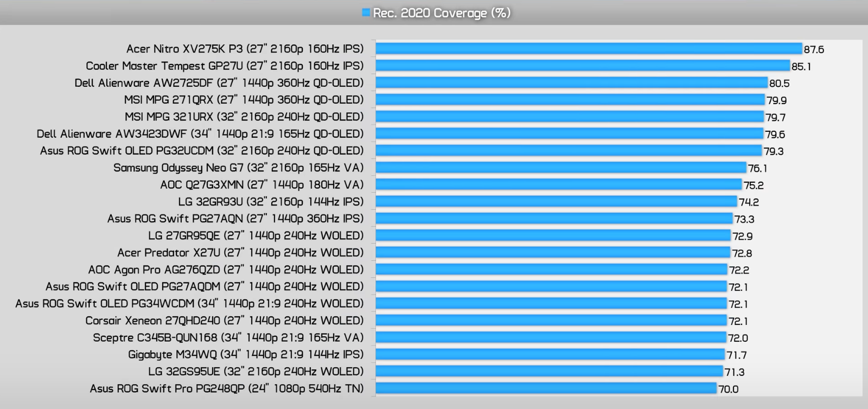Viewport: 868px width, 409px height.
Task: Click the 70.0 value label
Action: (729, 389)
